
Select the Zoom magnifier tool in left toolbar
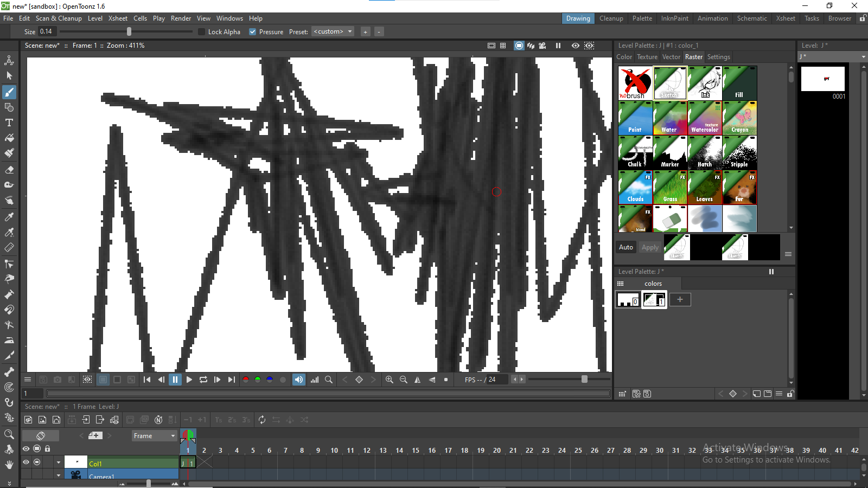[x=9, y=434]
